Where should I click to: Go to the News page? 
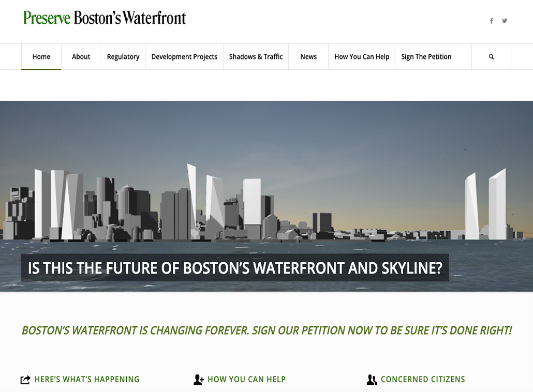(x=308, y=57)
